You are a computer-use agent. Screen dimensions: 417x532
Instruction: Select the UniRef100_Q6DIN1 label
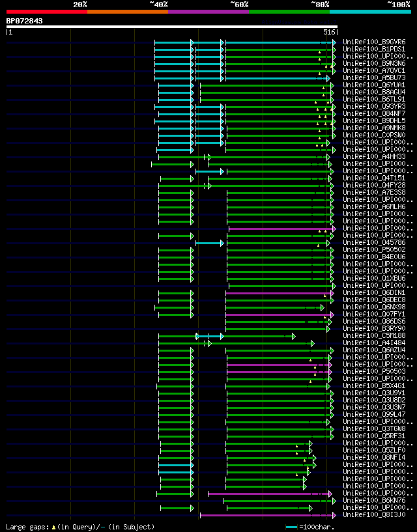point(374,293)
